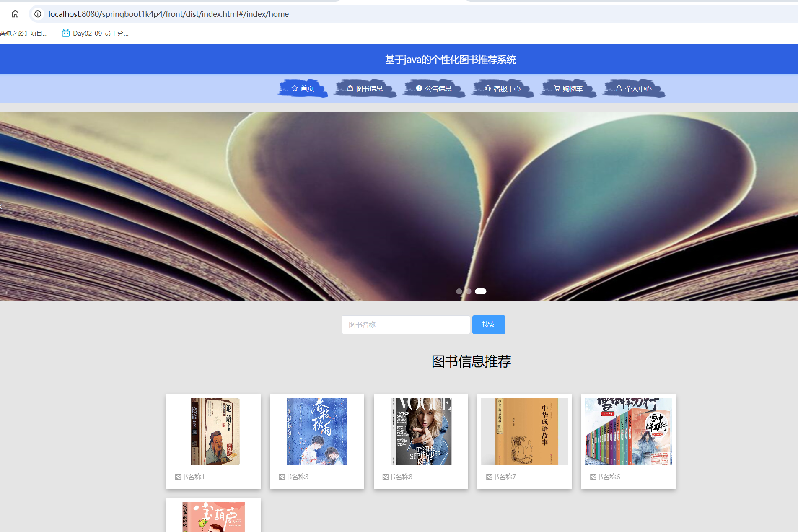Viewport: 798px width, 532px height.
Task: Click the 图书名称1 title text
Action: [x=189, y=477]
